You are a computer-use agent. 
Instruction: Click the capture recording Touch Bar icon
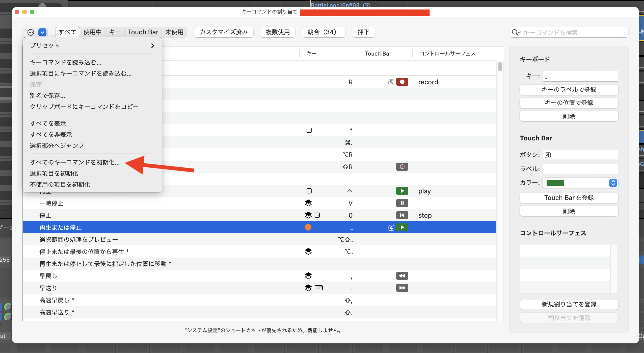coord(402,167)
